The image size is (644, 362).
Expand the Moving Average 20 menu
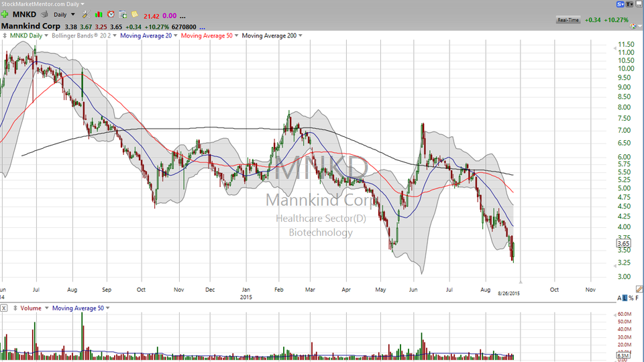coord(176,36)
